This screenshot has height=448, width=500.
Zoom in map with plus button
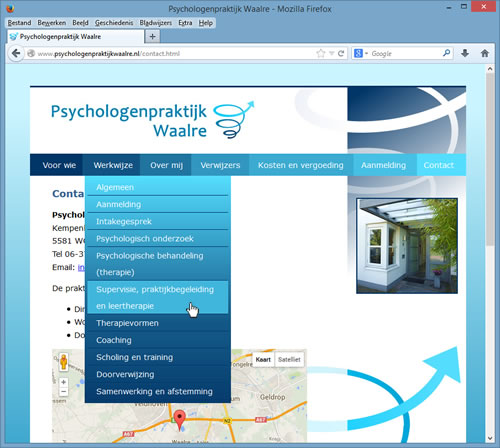[64, 382]
